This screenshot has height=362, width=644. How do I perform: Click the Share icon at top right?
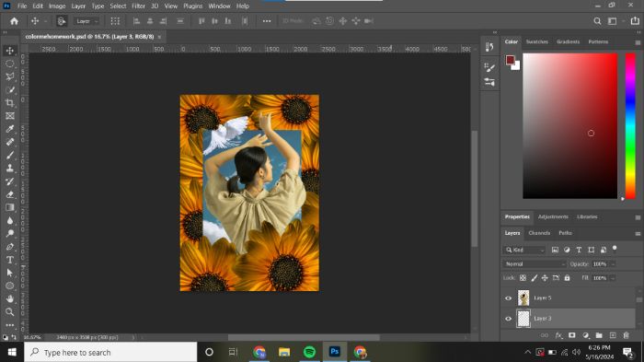(x=635, y=20)
